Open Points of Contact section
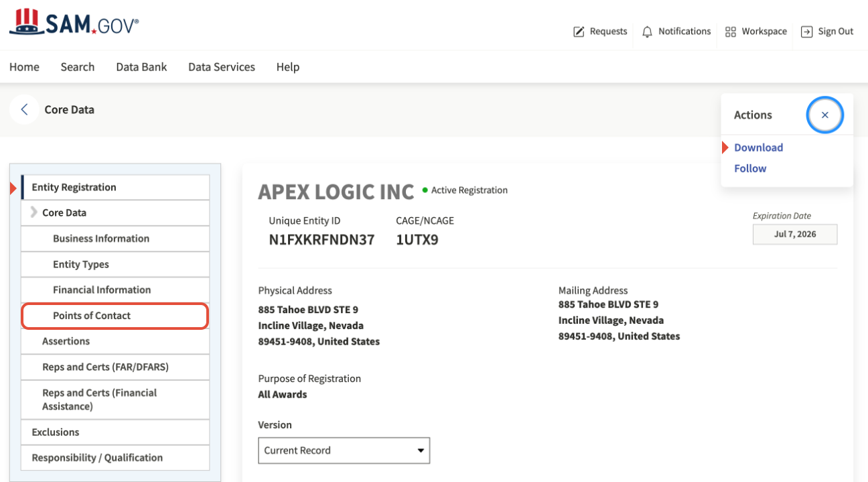Image resolution: width=868 pixels, height=482 pixels. pyautogui.click(x=115, y=316)
